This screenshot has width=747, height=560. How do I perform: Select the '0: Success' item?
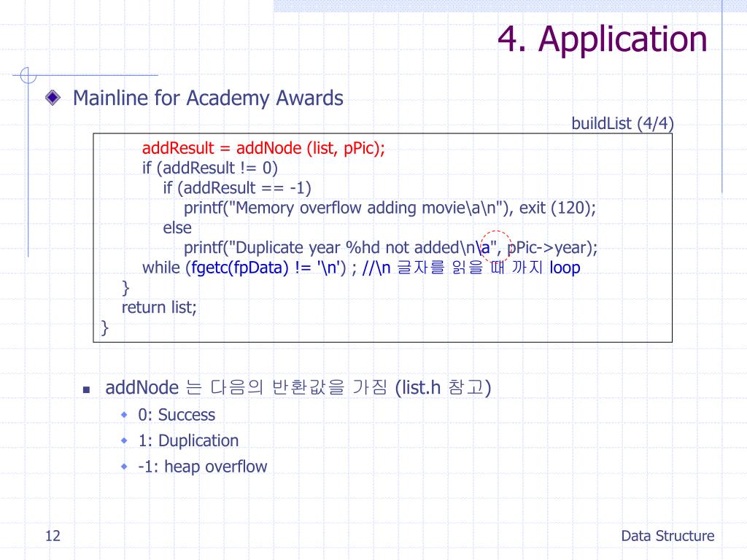click(177, 415)
